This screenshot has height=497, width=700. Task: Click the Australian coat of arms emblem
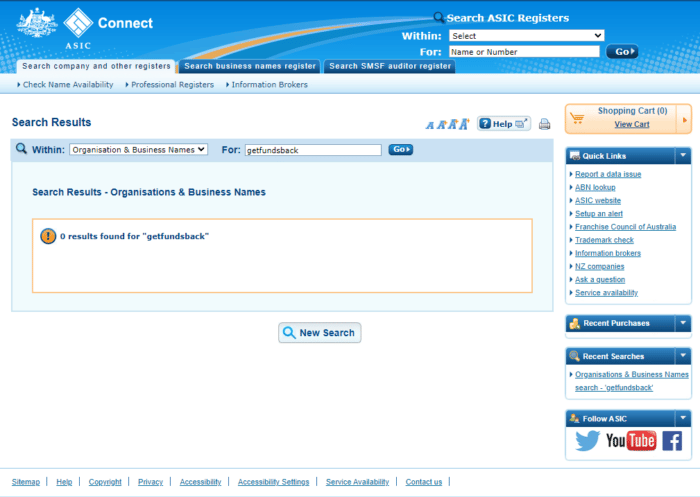[37, 22]
